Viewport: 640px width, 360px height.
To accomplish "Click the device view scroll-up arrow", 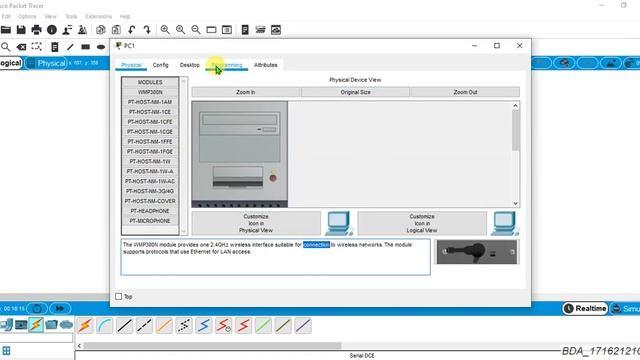I will pyautogui.click(x=516, y=106).
